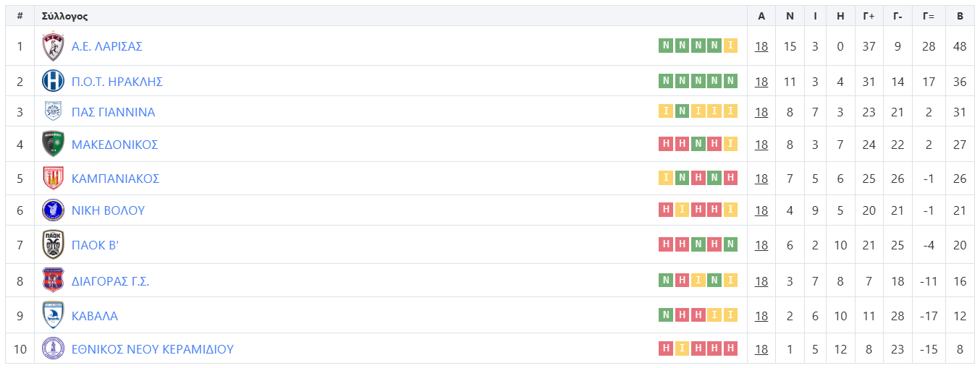Click the Σύλλογος column header

[65, 16]
